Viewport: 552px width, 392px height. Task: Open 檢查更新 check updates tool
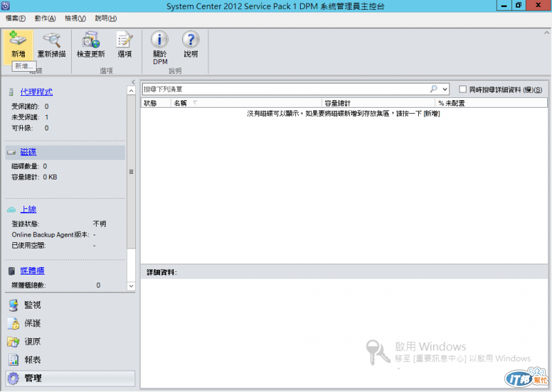coord(91,39)
